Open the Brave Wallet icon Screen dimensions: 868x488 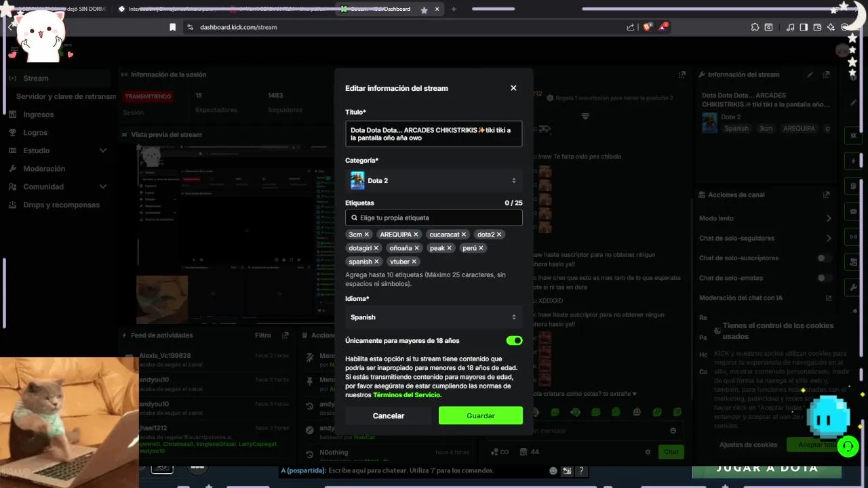[817, 27]
